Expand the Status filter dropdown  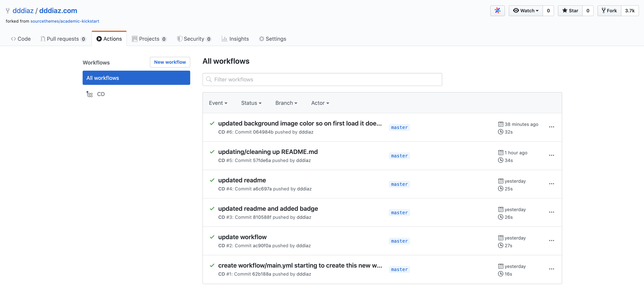coord(251,103)
